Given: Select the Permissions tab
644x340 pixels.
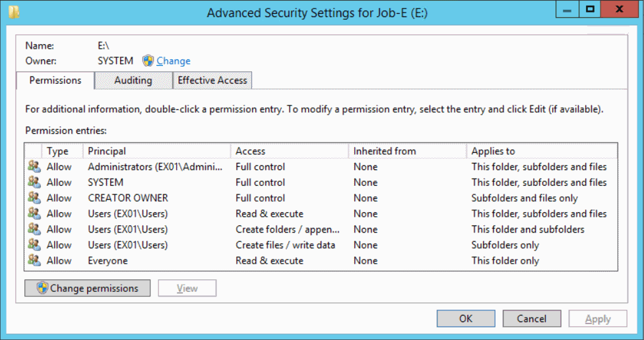Looking at the screenshot, I should coord(55,80).
